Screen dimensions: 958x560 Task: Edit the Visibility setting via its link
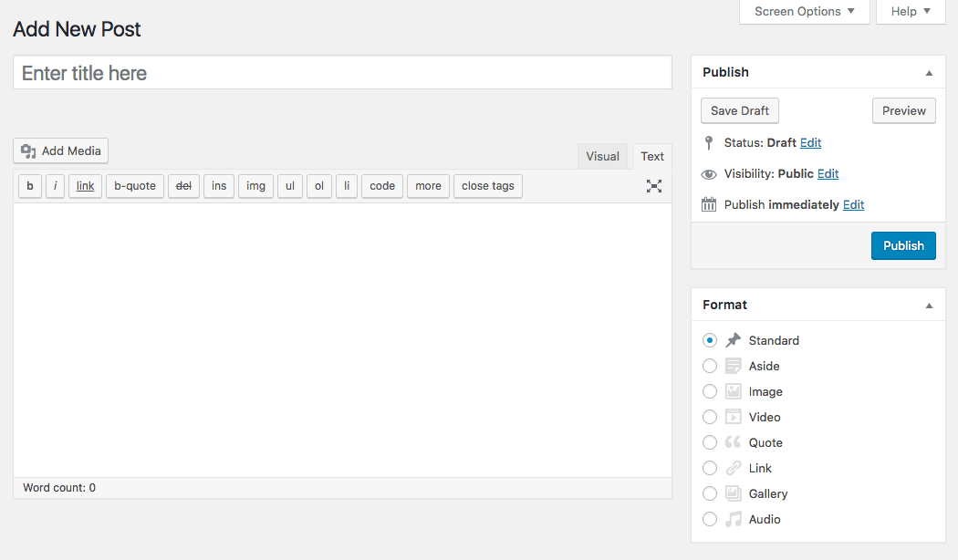click(x=828, y=173)
